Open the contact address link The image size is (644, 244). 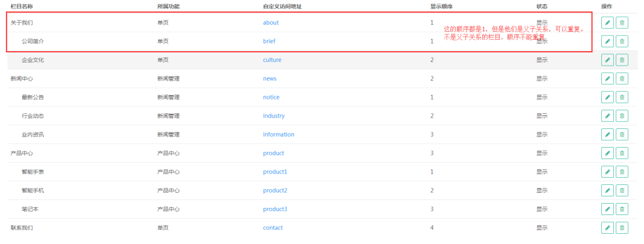pyautogui.click(x=272, y=228)
